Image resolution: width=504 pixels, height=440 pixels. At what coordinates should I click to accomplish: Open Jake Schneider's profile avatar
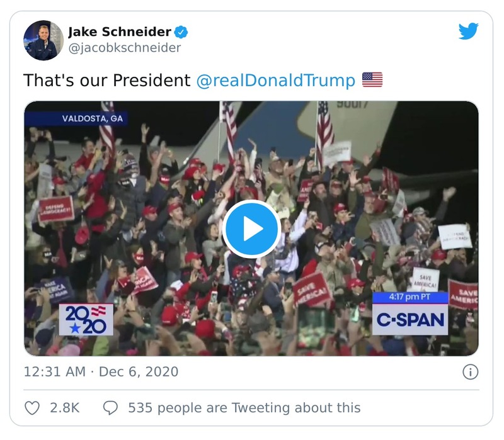[43, 40]
